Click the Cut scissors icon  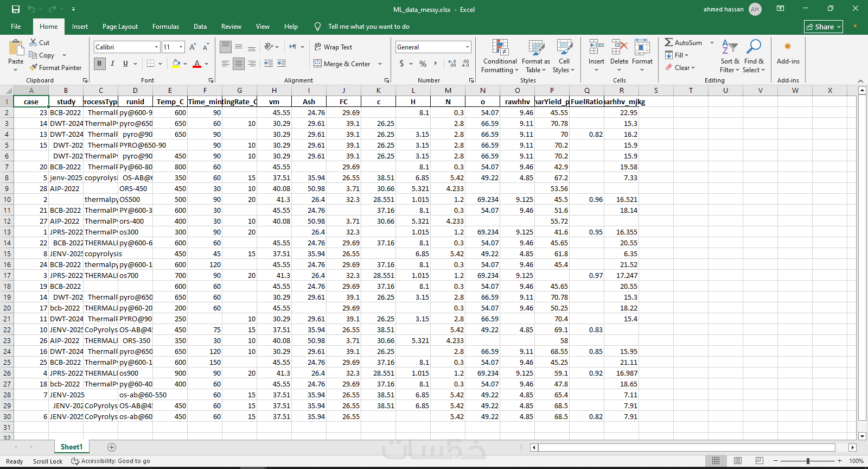pos(33,42)
